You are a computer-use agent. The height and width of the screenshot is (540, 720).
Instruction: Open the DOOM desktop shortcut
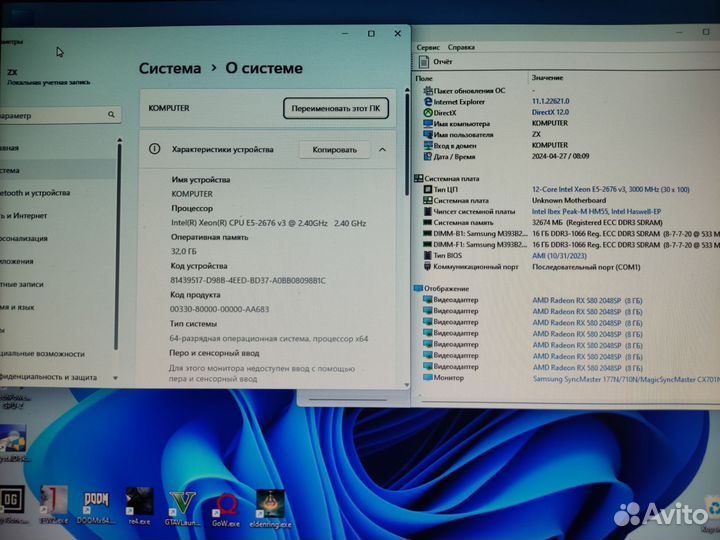[x=96, y=506]
